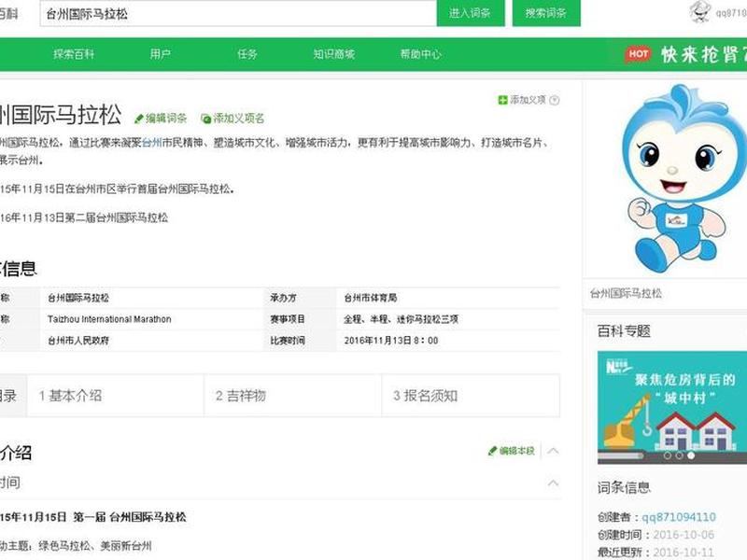
Task: Click the 百科专题 sidebar heading
Action: pos(624,331)
